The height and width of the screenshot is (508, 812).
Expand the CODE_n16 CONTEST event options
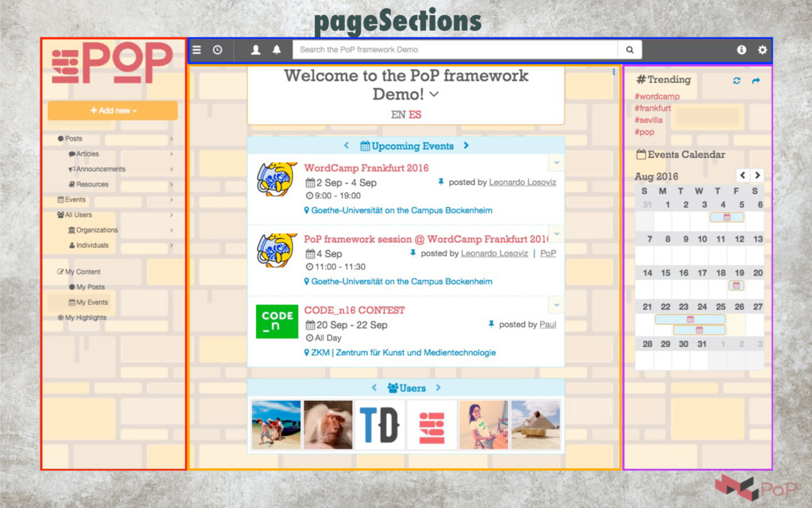pyautogui.click(x=557, y=305)
